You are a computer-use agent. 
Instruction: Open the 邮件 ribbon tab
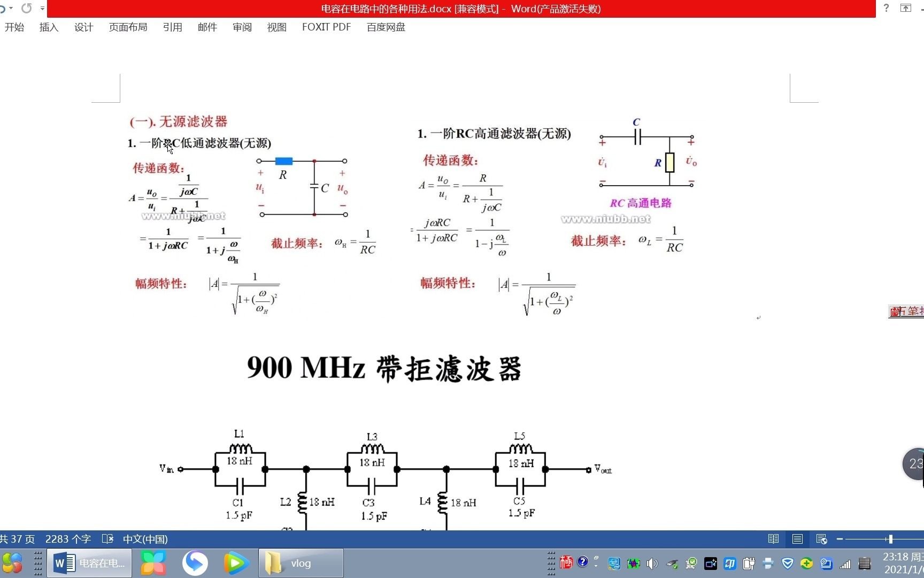[x=207, y=27]
